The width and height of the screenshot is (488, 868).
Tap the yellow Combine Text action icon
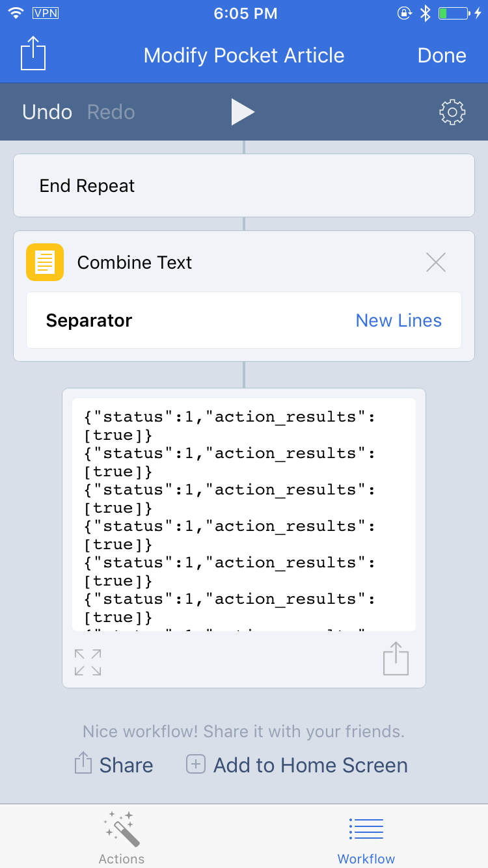(45, 262)
